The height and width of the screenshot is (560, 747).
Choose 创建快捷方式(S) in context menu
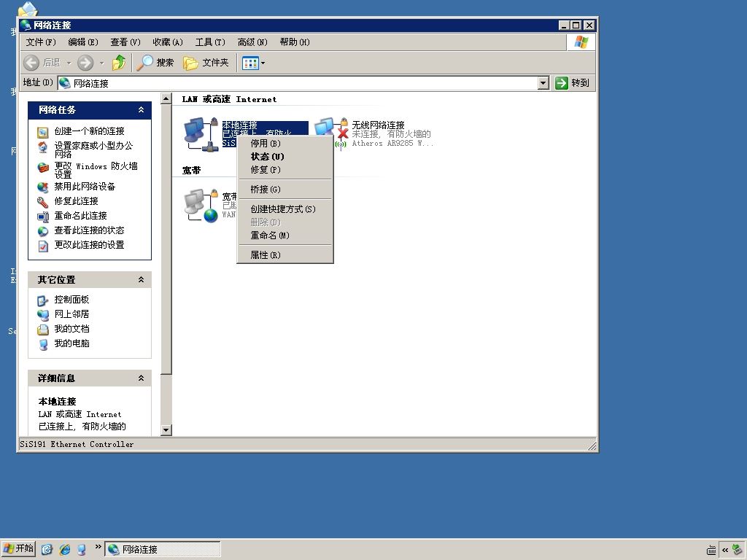tap(285, 209)
